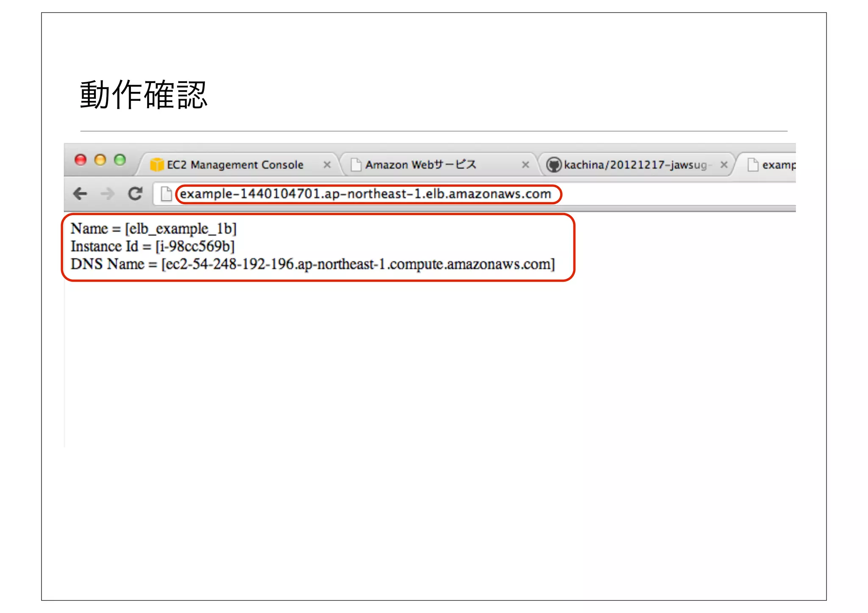Switch to EC2 Management Console tab
868x613 pixels.
235,165
